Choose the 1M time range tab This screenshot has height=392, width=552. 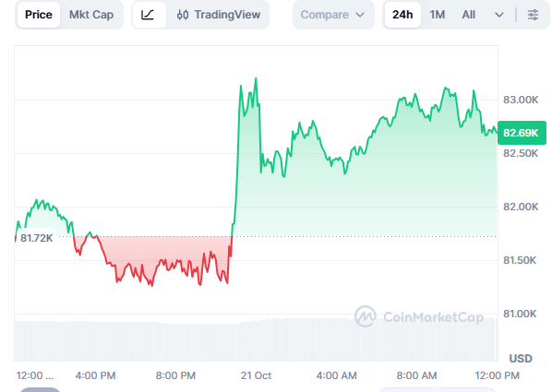(x=437, y=15)
